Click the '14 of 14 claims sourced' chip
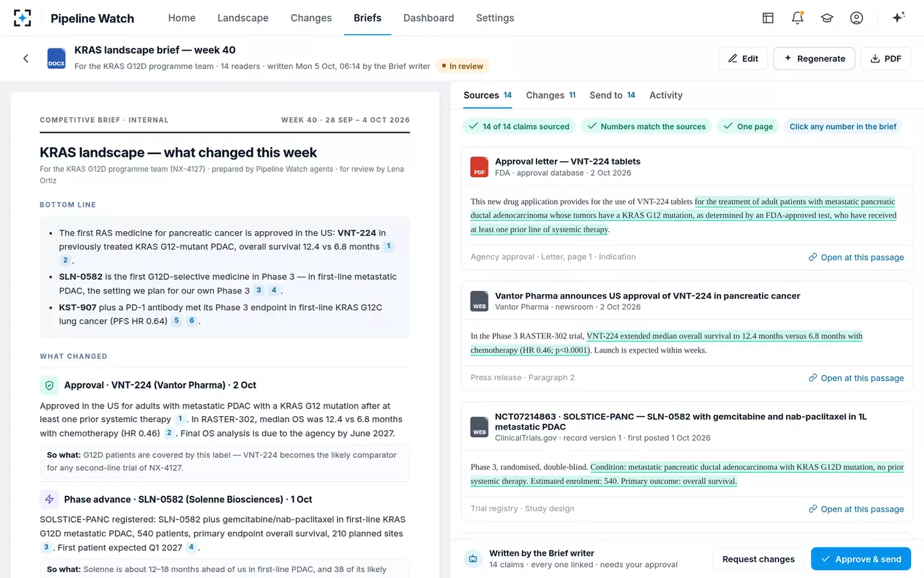Image resolution: width=924 pixels, height=578 pixels. coord(519,127)
